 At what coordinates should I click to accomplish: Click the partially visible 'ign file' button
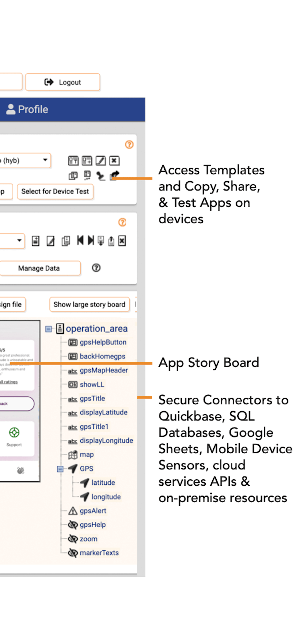pos(12,305)
